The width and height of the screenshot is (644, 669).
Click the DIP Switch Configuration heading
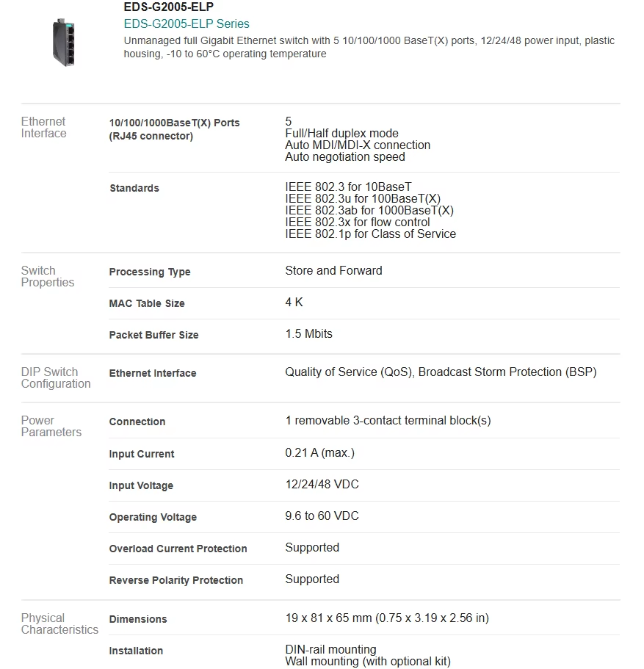(x=56, y=377)
